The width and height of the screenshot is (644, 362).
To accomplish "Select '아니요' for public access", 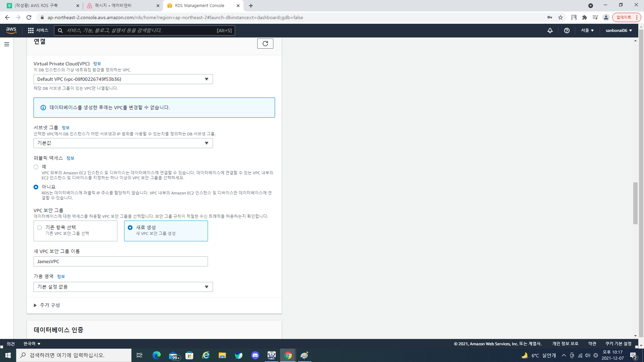I will point(36,187).
